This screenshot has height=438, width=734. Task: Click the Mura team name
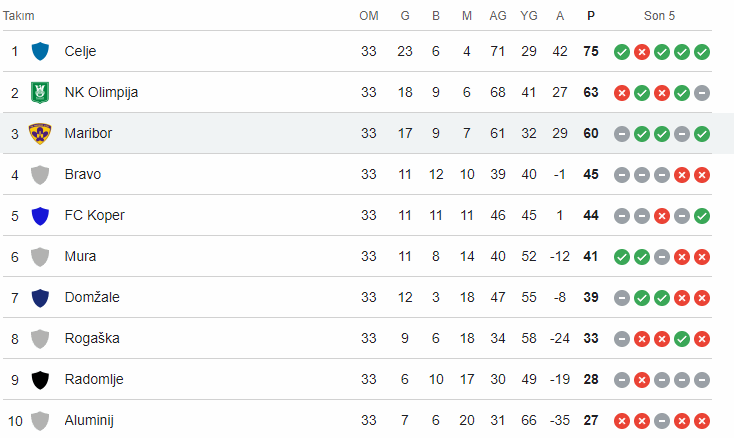80,256
